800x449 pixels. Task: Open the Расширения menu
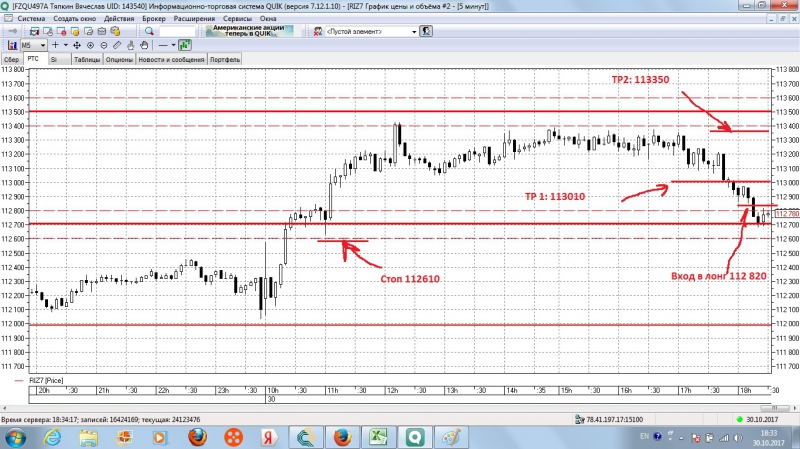pos(194,18)
